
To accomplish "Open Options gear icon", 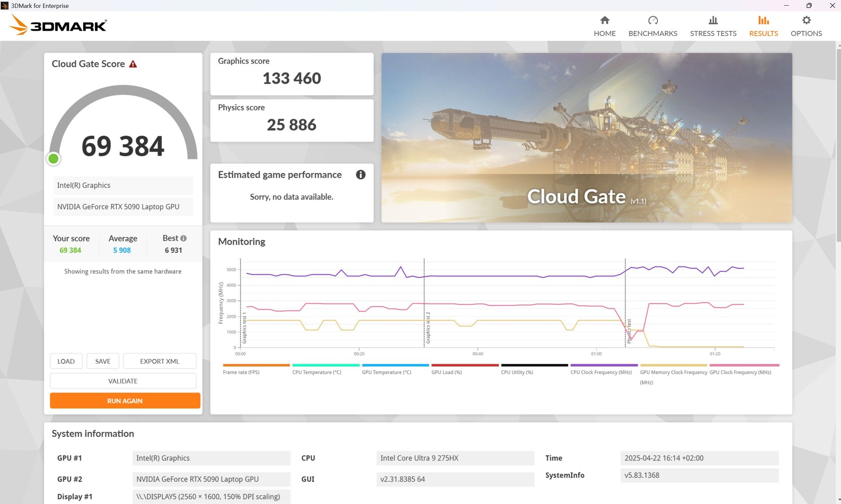I will pos(806,21).
